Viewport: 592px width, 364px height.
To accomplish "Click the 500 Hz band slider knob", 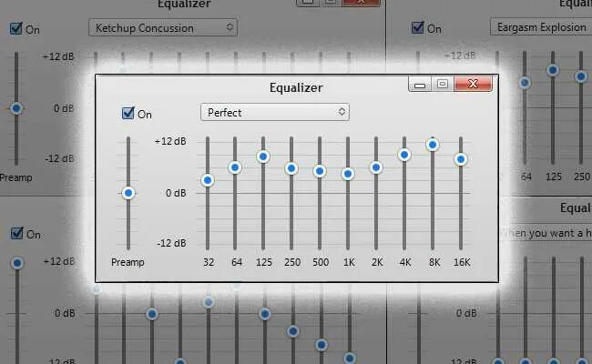I will click(320, 171).
